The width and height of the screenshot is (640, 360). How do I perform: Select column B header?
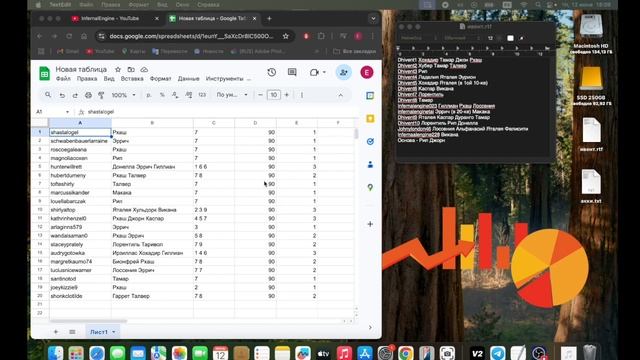(152, 122)
